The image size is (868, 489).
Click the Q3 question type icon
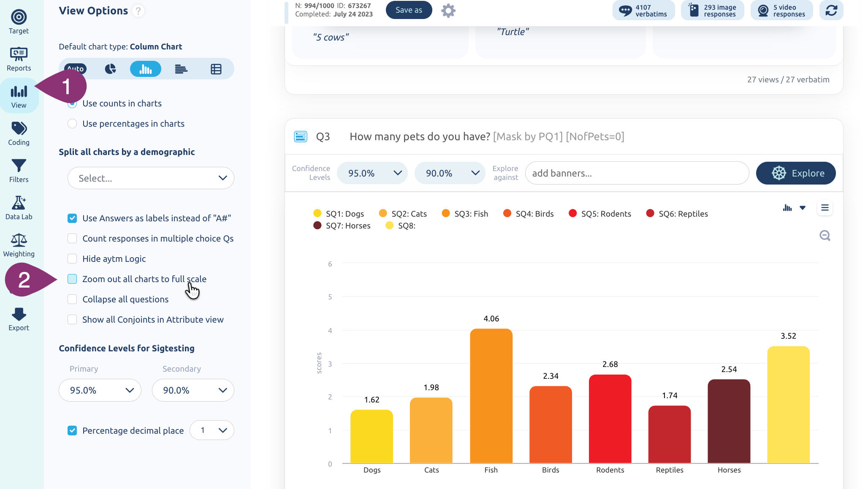tap(301, 137)
